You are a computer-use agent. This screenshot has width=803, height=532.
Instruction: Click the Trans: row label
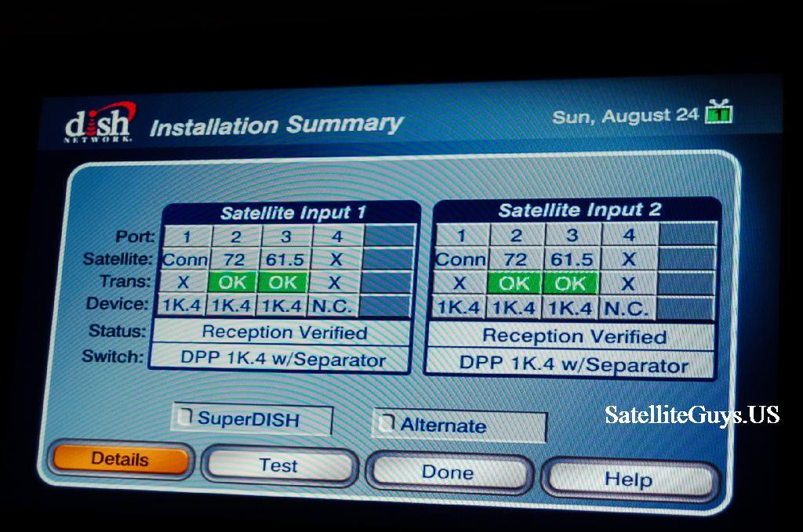pos(125,280)
